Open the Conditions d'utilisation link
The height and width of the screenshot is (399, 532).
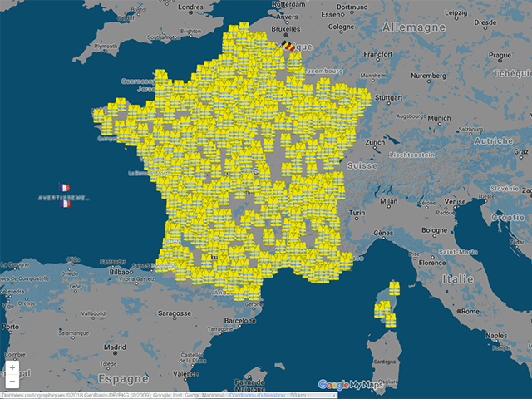coord(257,395)
